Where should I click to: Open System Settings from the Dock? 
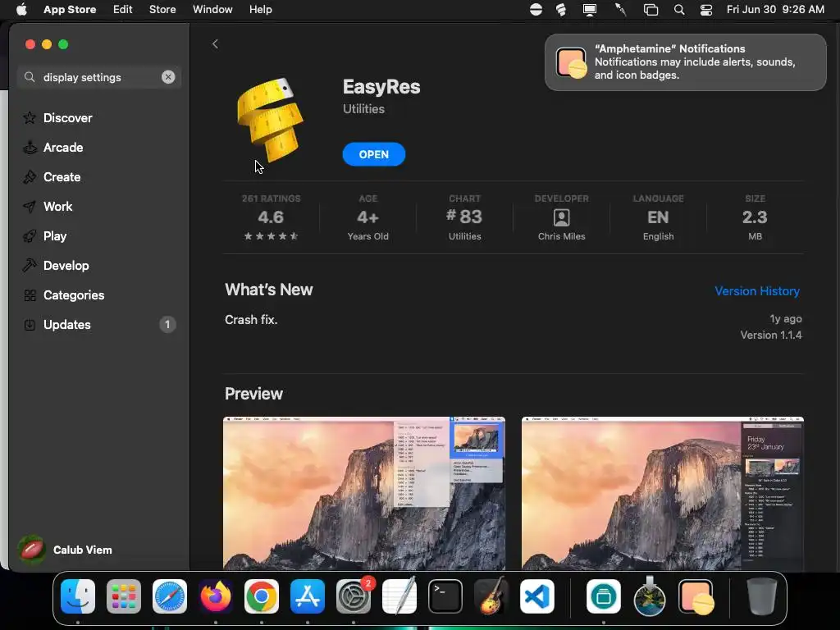[353, 596]
